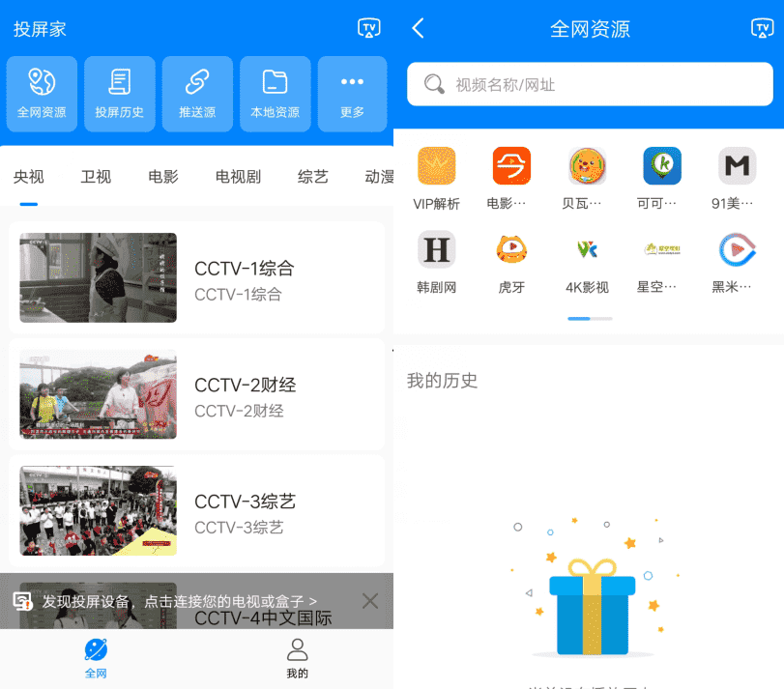784x689 pixels.
Task: Open 全网资源 shortcut tile
Action: (x=42, y=94)
